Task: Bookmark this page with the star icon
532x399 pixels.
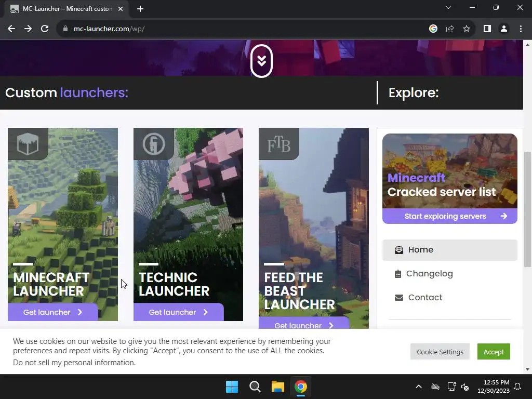Action: (x=467, y=29)
